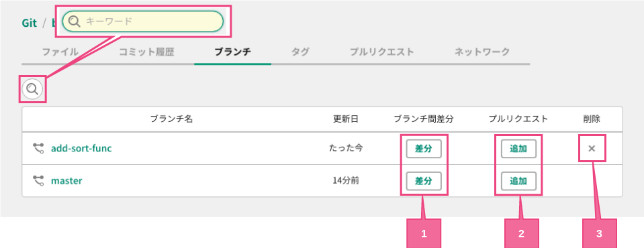Click 追加 pull request button for master
Image resolution: width=644 pixels, height=248 pixels.
point(518,181)
